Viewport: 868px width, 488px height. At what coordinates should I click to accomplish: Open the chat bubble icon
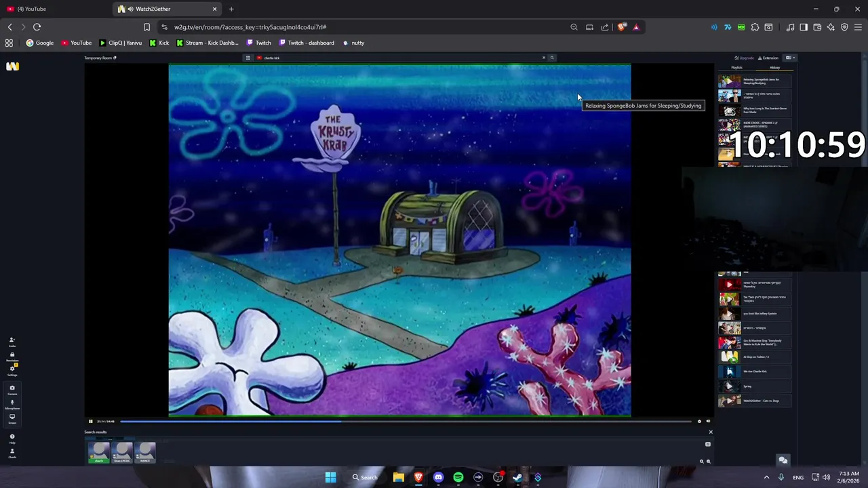pyautogui.click(x=783, y=460)
